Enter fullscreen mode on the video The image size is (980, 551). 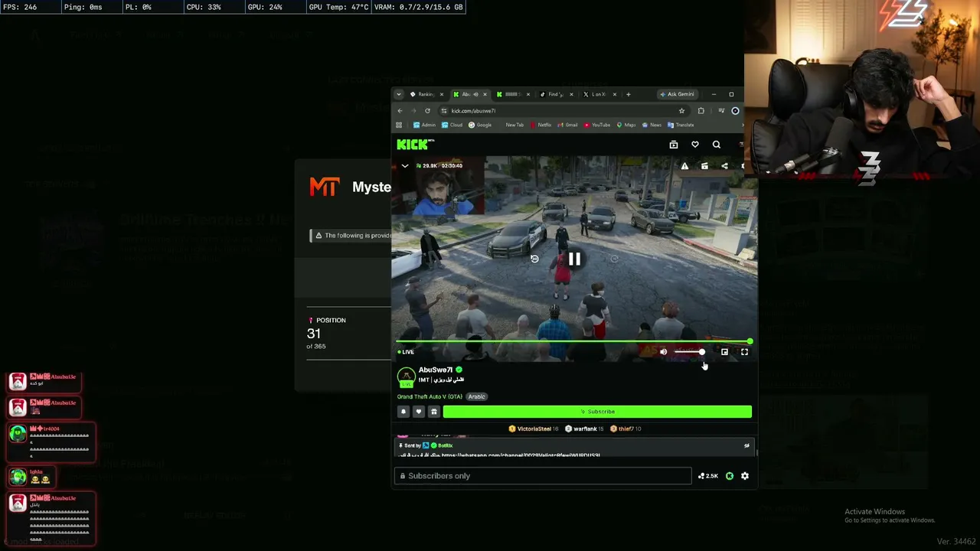click(x=744, y=352)
